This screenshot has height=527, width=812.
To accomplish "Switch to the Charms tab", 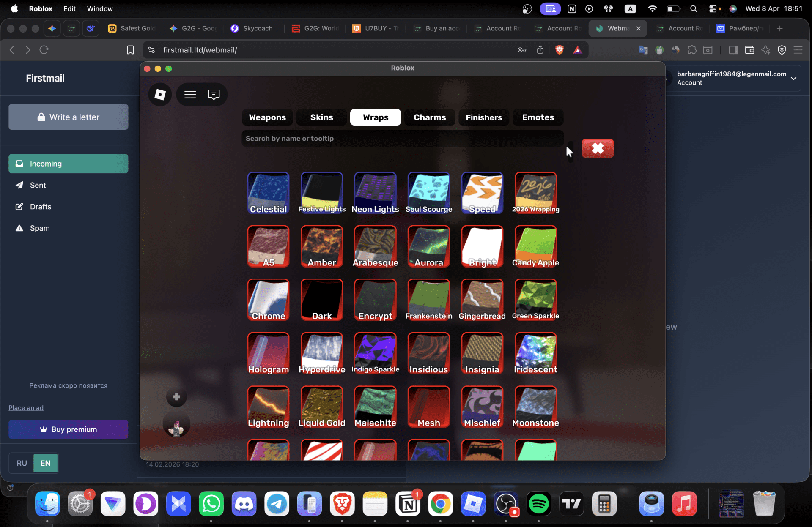I will pyautogui.click(x=429, y=117).
